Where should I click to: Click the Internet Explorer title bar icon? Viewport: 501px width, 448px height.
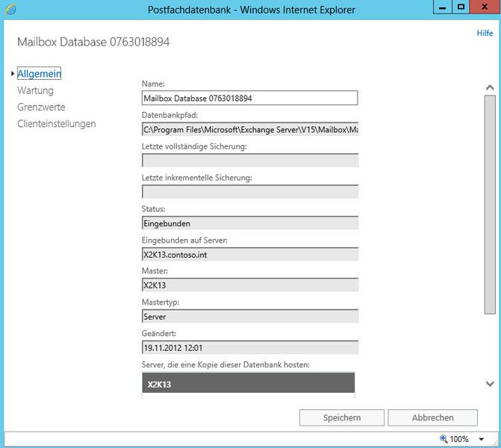click(11, 10)
